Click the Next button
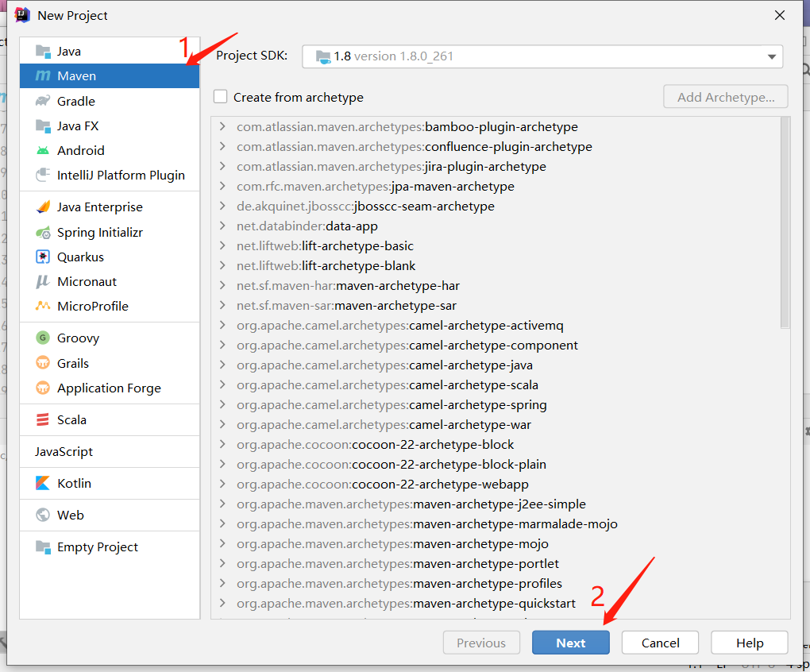 571,643
